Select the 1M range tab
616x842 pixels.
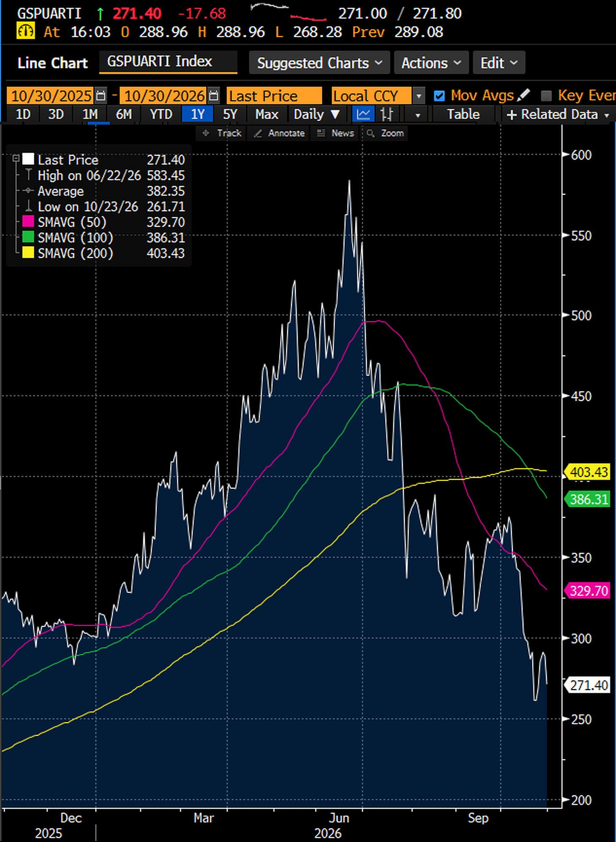click(x=90, y=114)
